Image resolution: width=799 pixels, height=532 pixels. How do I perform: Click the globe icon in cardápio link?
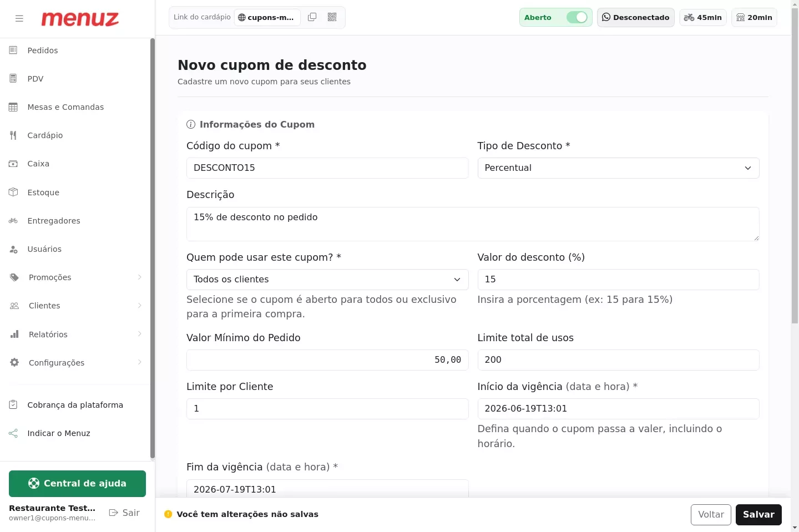[242, 17]
